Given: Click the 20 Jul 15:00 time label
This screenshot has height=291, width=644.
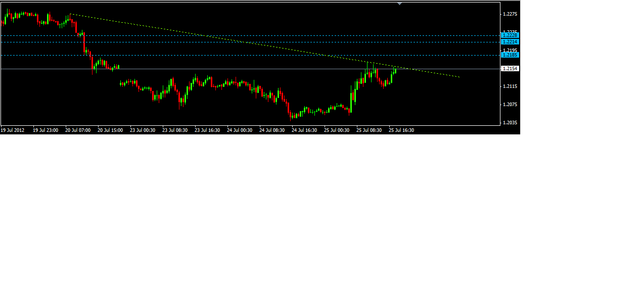Looking at the screenshot, I should click(110, 130).
